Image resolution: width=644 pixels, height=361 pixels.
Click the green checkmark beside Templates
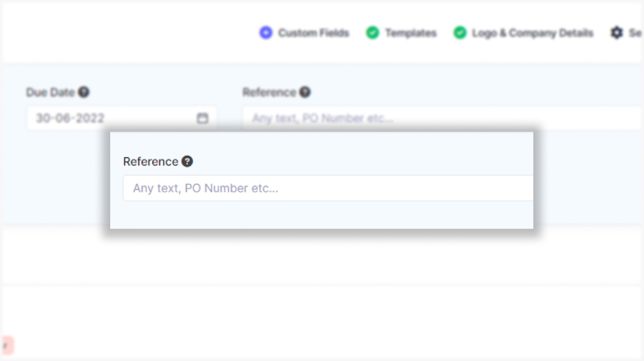373,32
